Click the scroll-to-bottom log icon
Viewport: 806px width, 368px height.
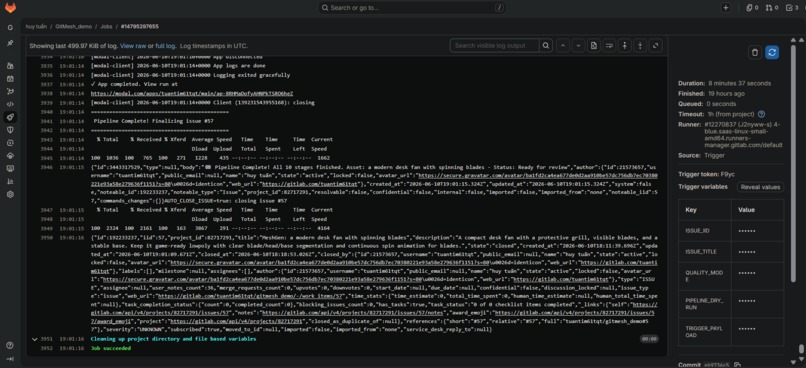pos(640,45)
